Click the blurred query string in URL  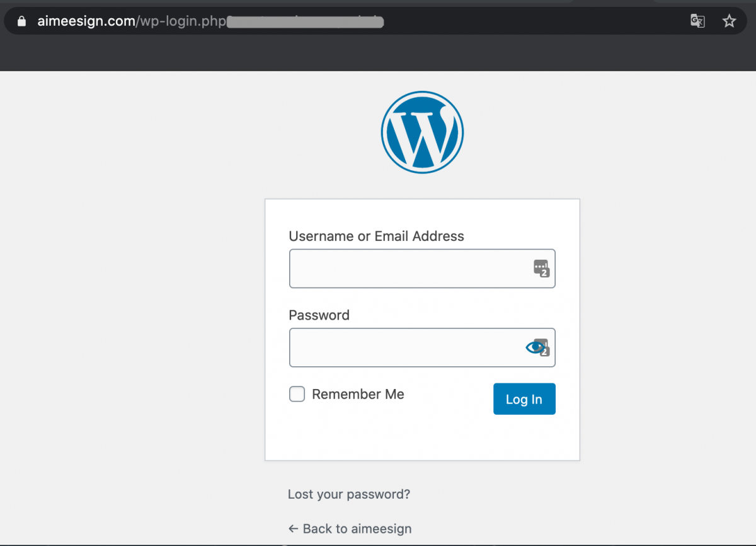coord(305,21)
